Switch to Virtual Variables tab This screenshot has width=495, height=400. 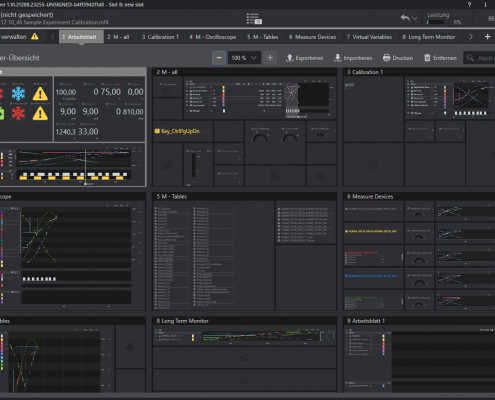tap(369, 37)
